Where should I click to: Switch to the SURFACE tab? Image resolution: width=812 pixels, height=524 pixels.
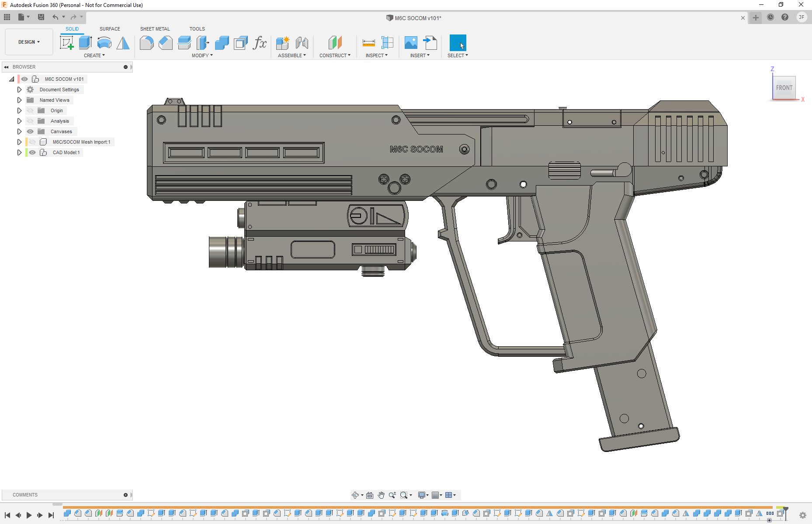[110, 29]
